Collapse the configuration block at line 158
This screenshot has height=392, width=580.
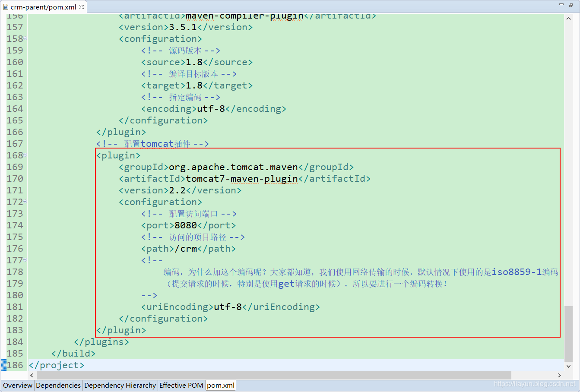click(25, 38)
